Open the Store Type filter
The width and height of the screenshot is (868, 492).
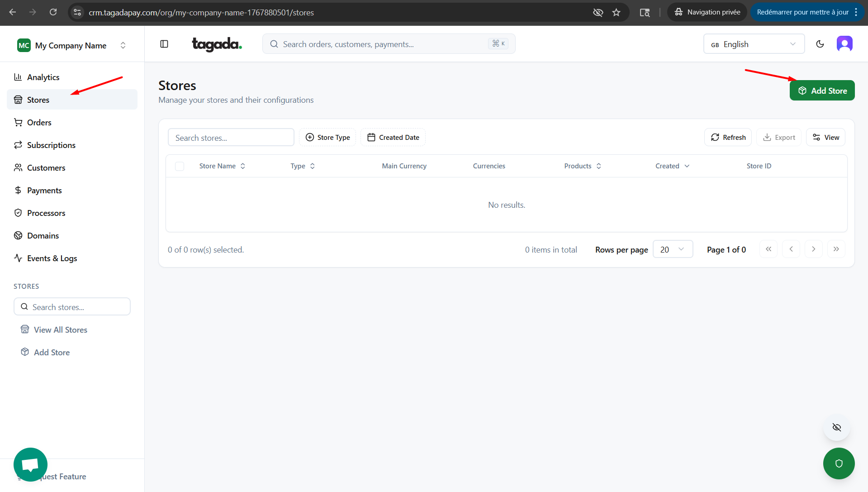click(x=327, y=137)
